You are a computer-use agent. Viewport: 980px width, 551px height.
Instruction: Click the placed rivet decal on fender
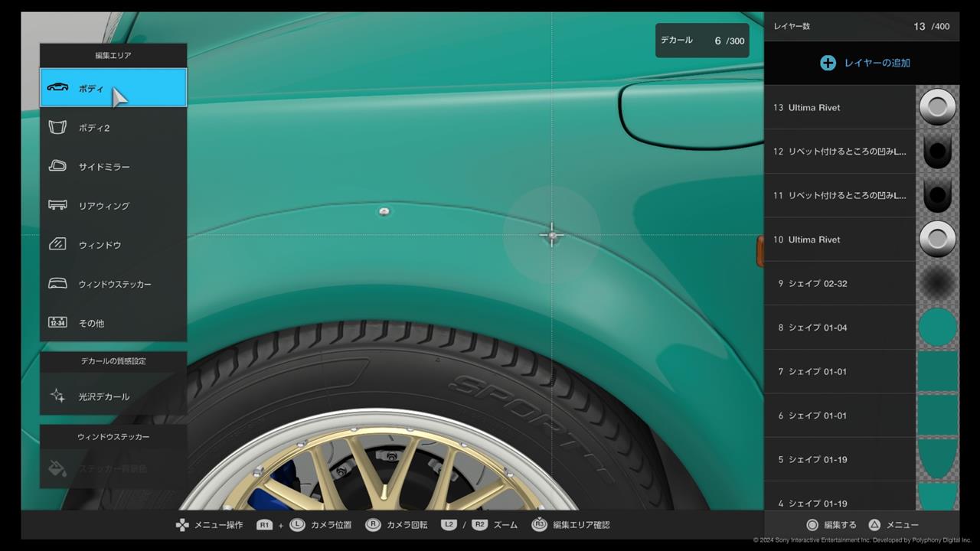[384, 211]
